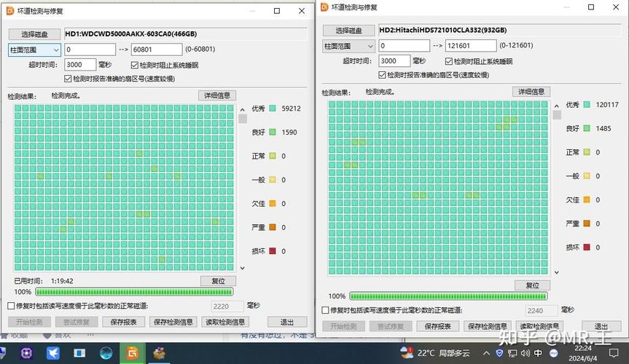Click 选择磁盘 button in HD2 window
Image resolution: width=629 pixels, height=364 pixels.
pos(348,31)
